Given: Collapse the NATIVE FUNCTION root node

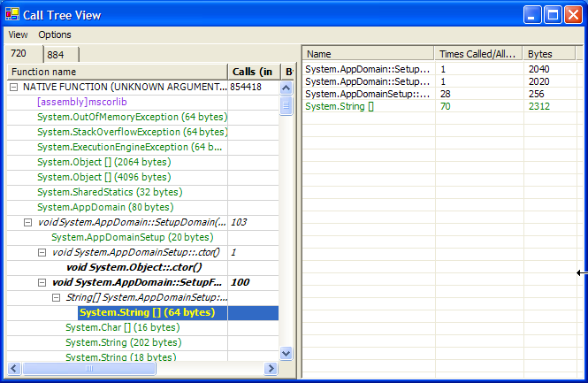Looking at the screenshot, I should 14,87.
